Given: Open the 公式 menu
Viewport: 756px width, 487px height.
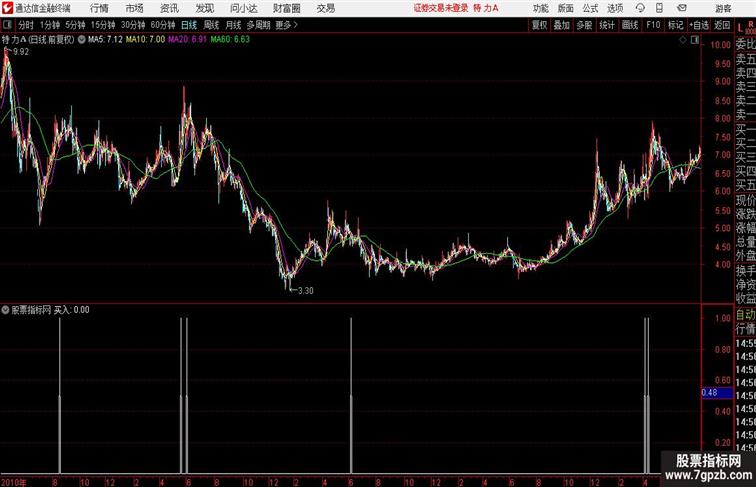Looking at the screenshot, I should tap(590, 8).
